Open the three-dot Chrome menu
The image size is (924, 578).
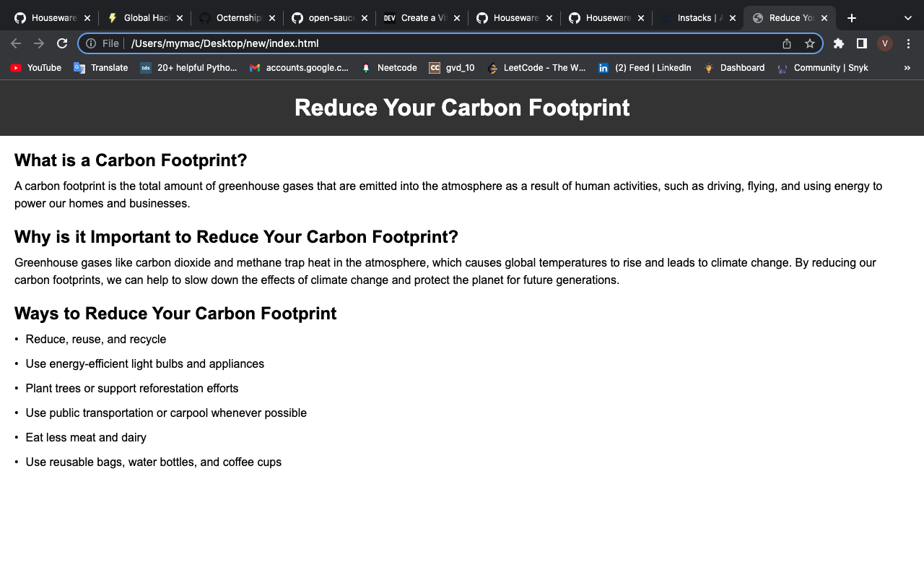(x=908, y=43)
